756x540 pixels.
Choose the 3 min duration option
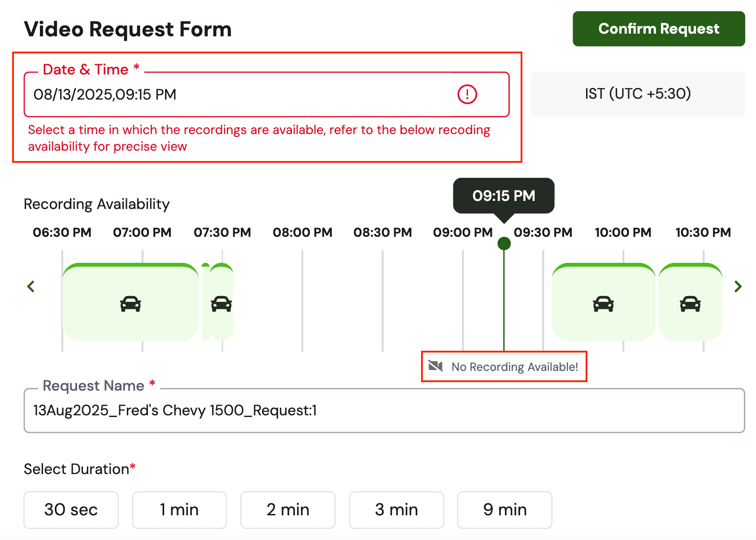click(396, 510)
